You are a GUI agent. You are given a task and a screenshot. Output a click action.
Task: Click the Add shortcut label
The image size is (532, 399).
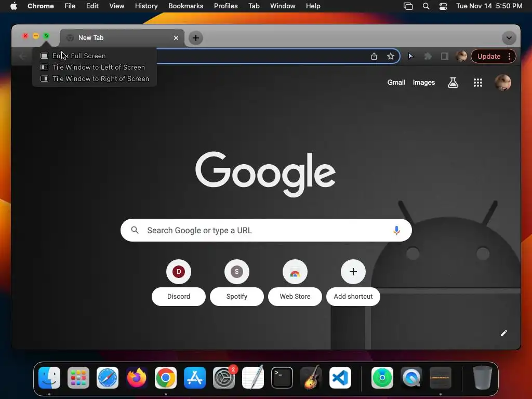tap(353, 297)
